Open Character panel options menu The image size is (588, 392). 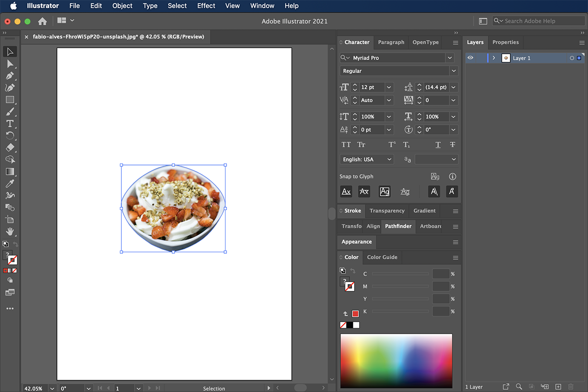pos(455,42)
